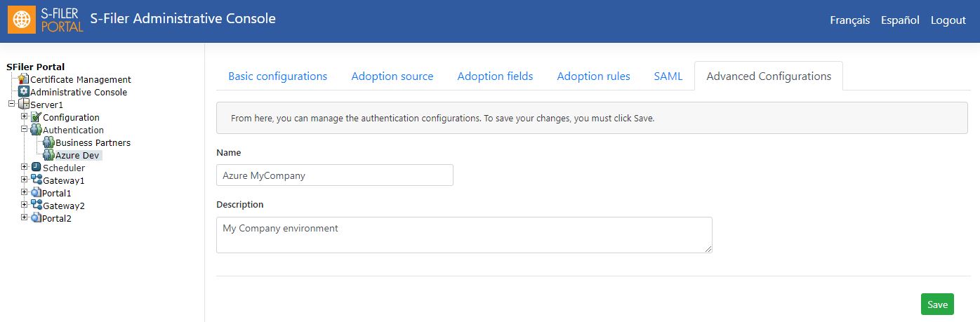Click the Name input field
Screen dimensions: 980x322
(x=335, y=175)
